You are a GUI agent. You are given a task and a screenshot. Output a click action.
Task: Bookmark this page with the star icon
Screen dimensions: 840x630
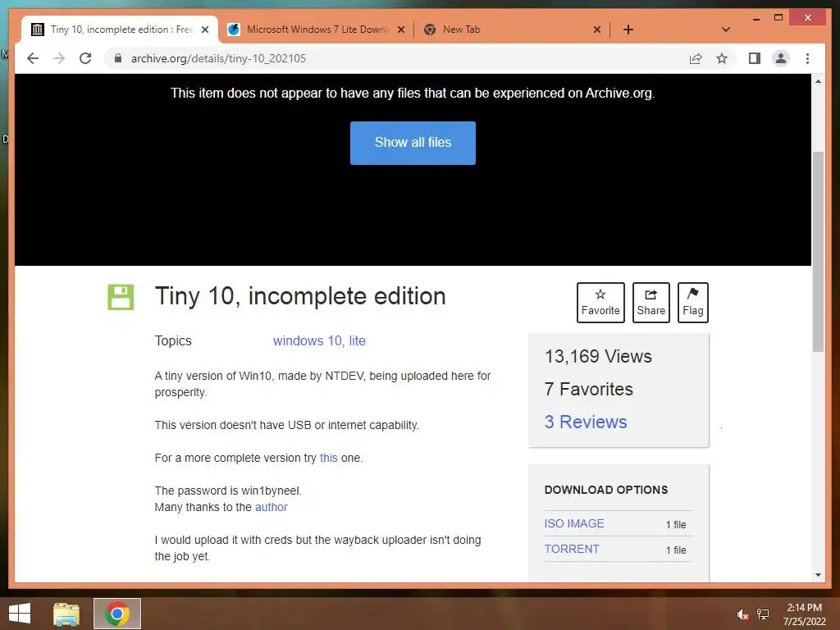(722, 58)
